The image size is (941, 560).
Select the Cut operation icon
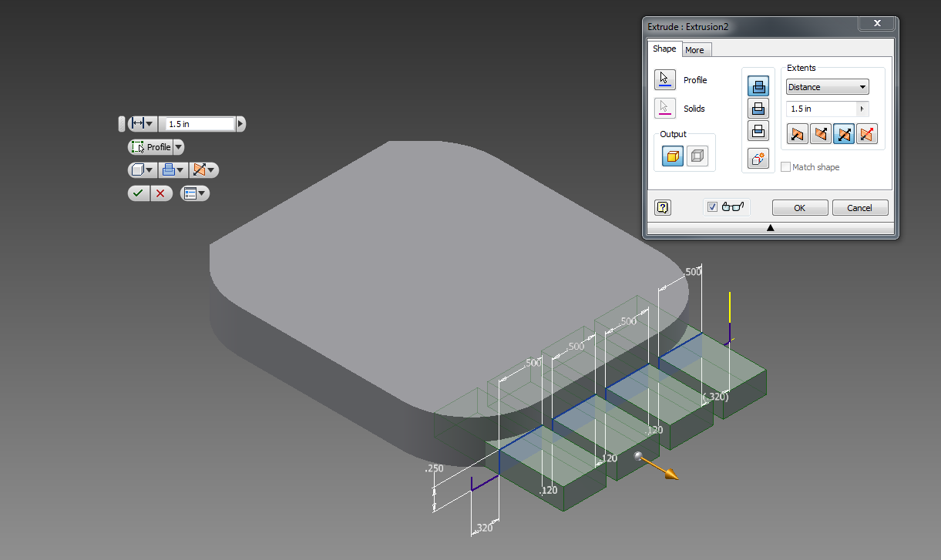point(758,108)
